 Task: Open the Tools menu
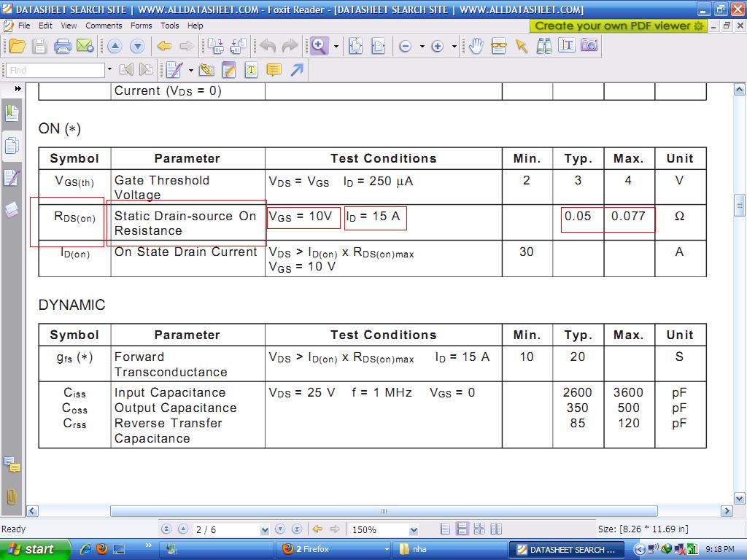(169, 26)
